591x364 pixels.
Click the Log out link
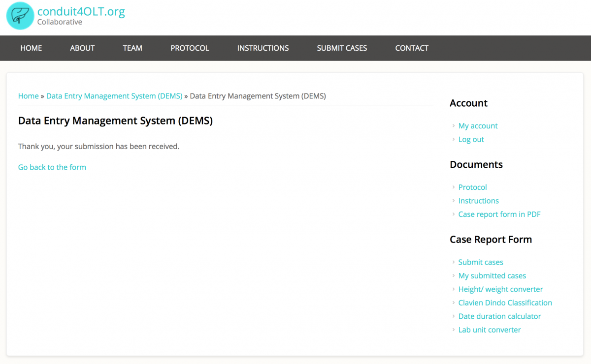click(x=471, y=139)
